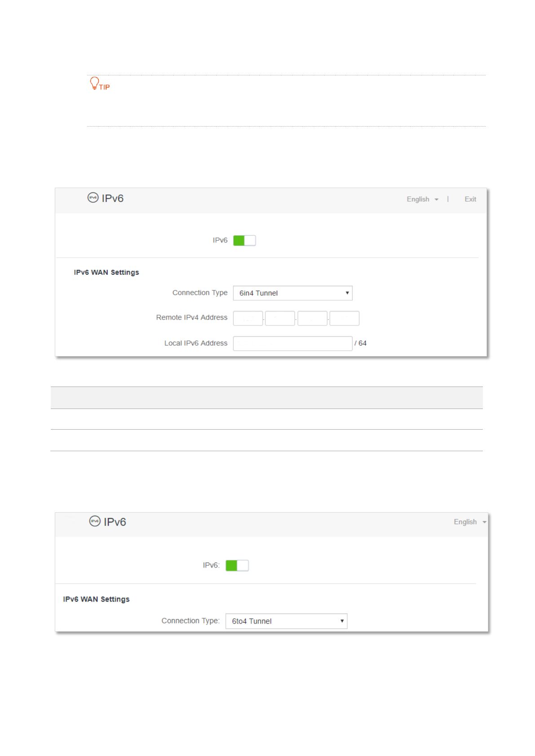The image size is (535, 756).
Task: Click the IPv6 WAN Settings heading in the lower panel
Action: click(96, 599)
